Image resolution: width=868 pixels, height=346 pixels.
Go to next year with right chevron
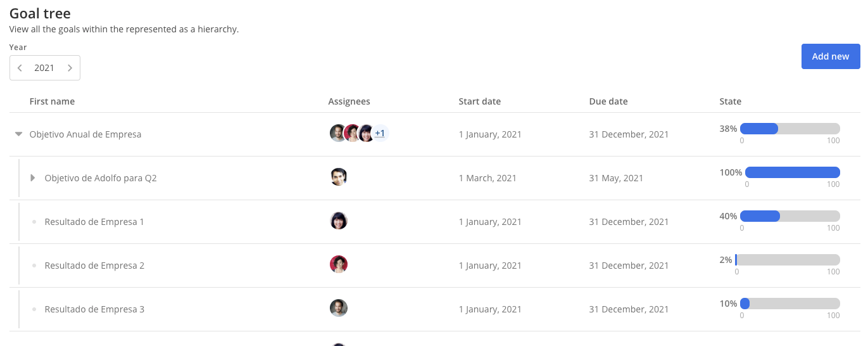point(70,68)
